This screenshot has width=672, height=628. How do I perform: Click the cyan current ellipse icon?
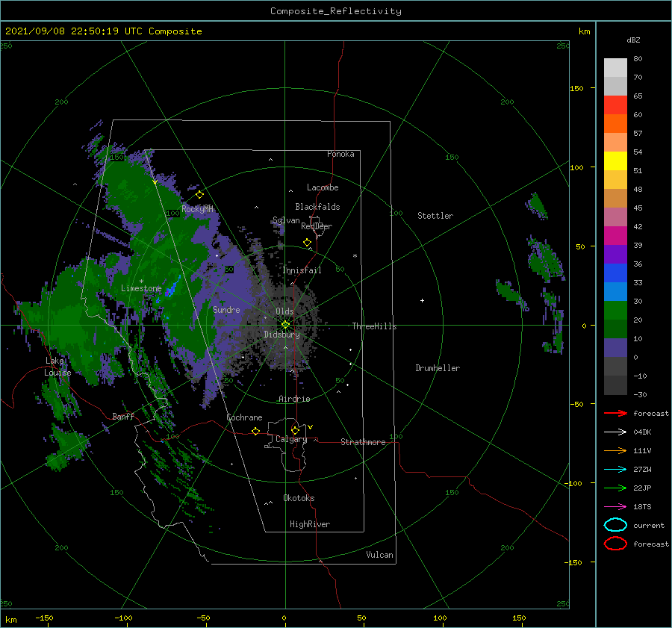[615, 525]
